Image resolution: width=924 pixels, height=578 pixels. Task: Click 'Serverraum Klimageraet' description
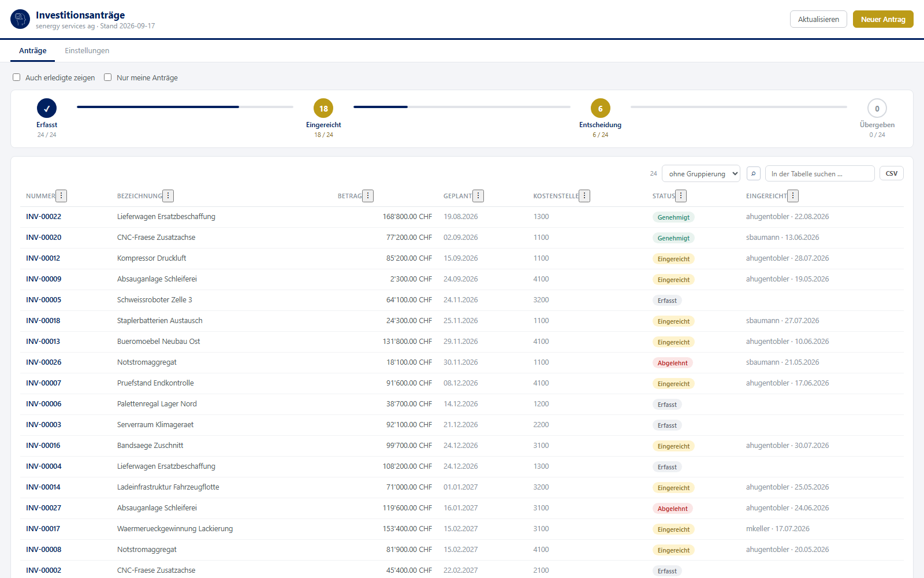pyautogui.click(x=155, y=425)
